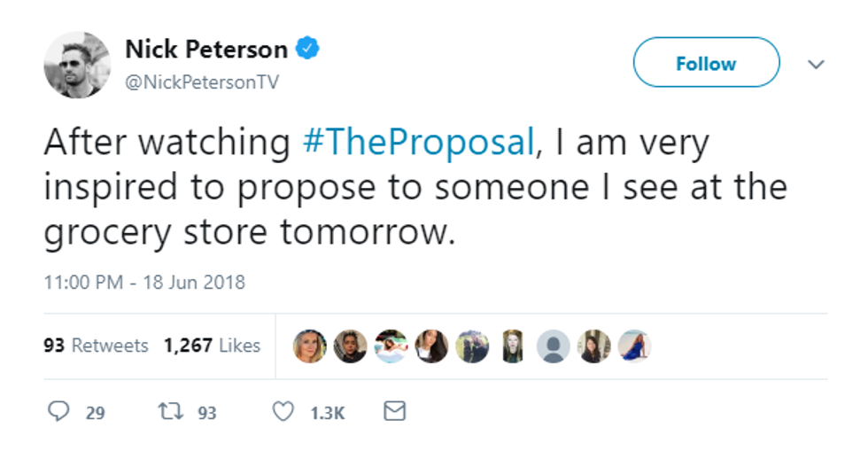The height and width of the screenshot is (451, 868).
Task: Click the default gray silhouette liker avatar
Action: pos(554,346)
